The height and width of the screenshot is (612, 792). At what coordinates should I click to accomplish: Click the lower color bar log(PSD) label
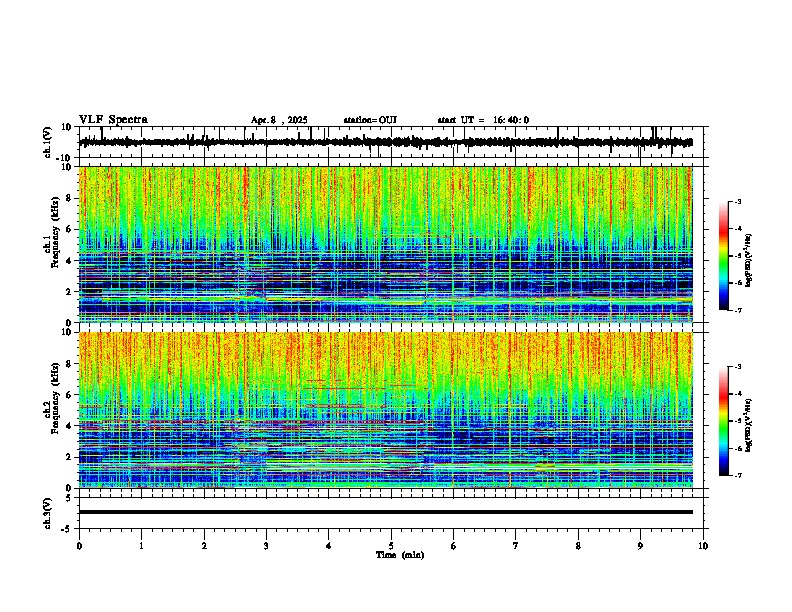pyautogui.click(x=749, y=425)
